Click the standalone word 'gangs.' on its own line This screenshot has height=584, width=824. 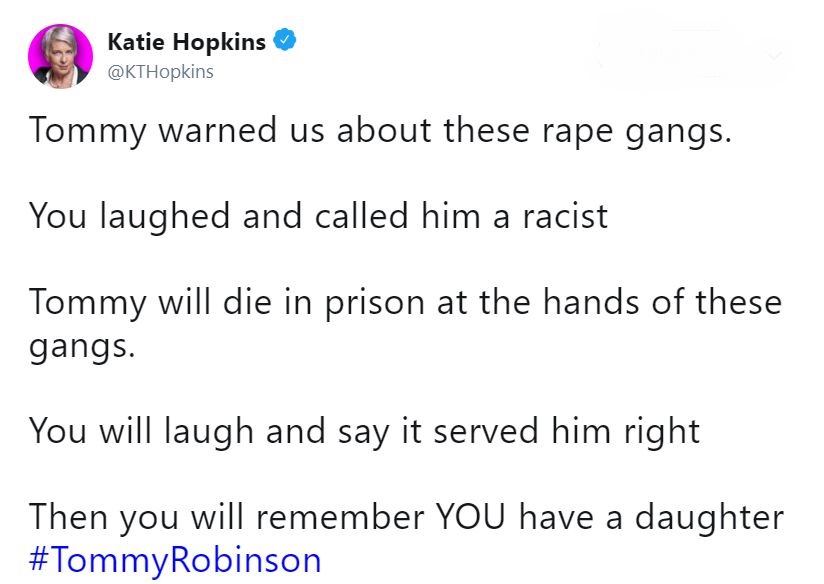pos(82,348)
